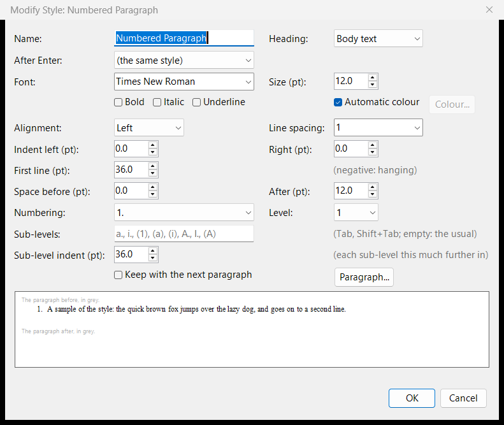This screenshot has width=504, height=425.
Task: Increase font Size with up arrow
Action: point(373,78)
